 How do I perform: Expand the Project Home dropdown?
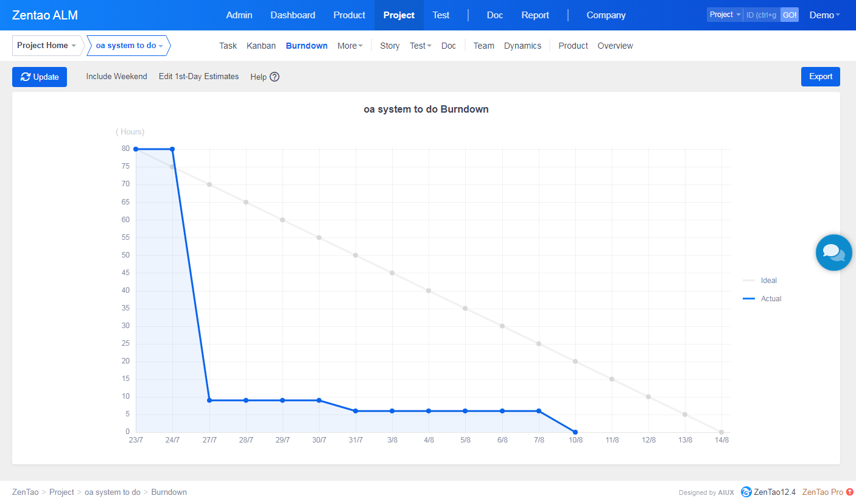(47, 46)
